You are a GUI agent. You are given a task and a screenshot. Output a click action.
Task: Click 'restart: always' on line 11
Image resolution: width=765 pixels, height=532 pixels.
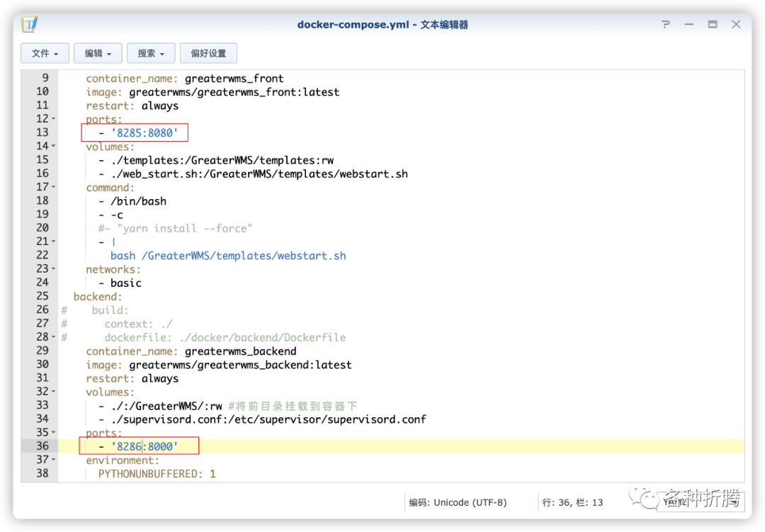click(x=132, y=106)
